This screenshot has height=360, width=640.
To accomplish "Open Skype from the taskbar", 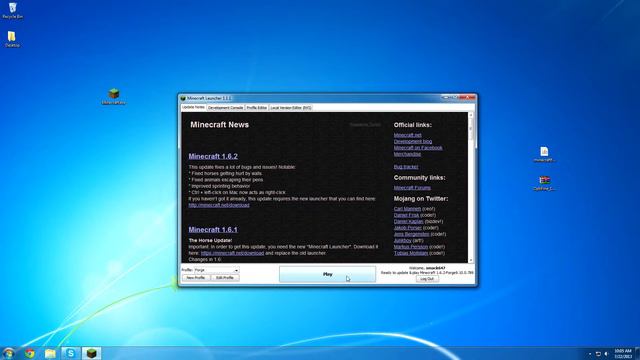I will (71, 353).
